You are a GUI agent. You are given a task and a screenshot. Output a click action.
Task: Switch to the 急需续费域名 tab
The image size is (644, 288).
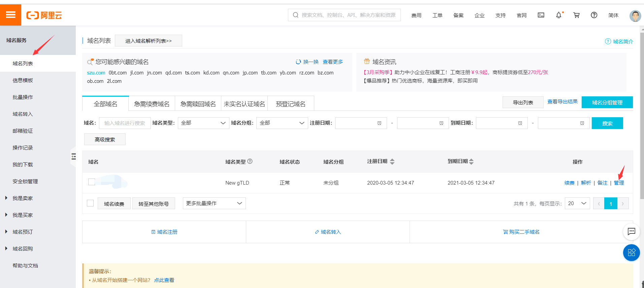[x=152, y=104]
